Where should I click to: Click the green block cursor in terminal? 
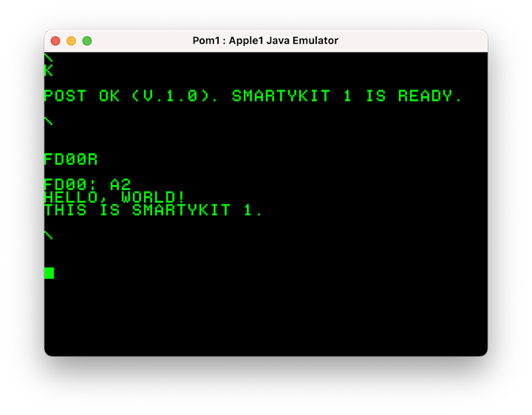50,273
